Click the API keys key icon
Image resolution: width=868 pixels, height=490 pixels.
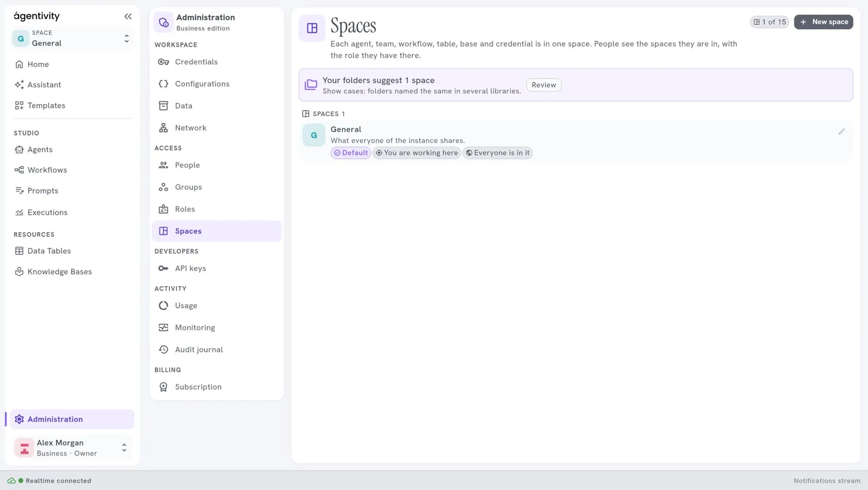(163, 268)
